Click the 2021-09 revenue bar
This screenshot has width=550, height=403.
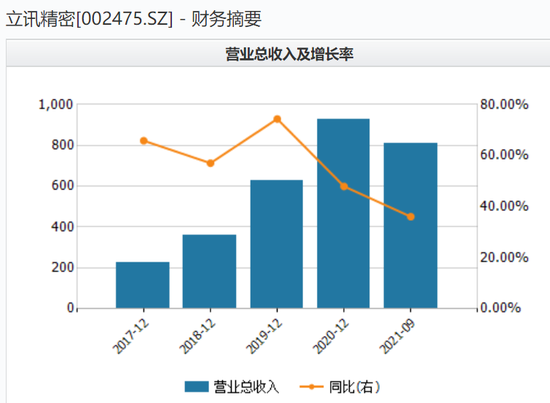pyautogui.click(x=410, y=226)
